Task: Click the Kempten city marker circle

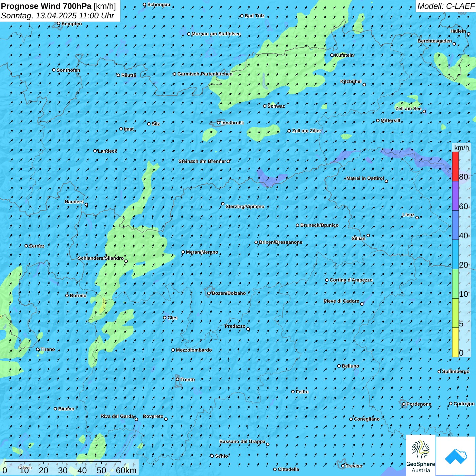Action: 58,23
